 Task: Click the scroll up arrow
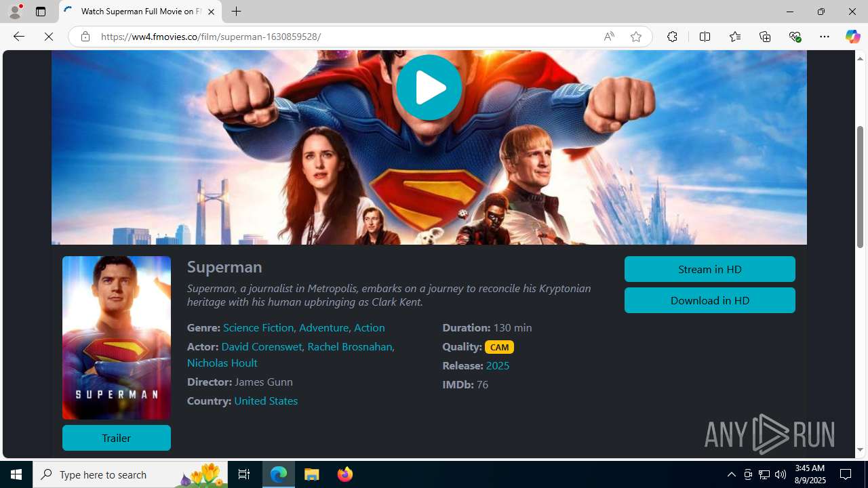point(860,58)
